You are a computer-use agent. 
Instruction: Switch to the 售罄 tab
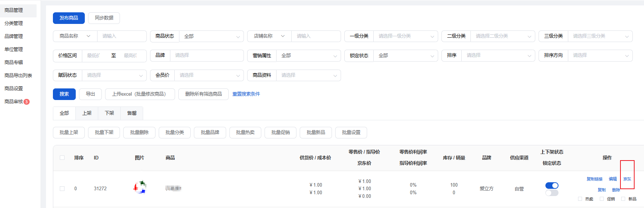132,113
